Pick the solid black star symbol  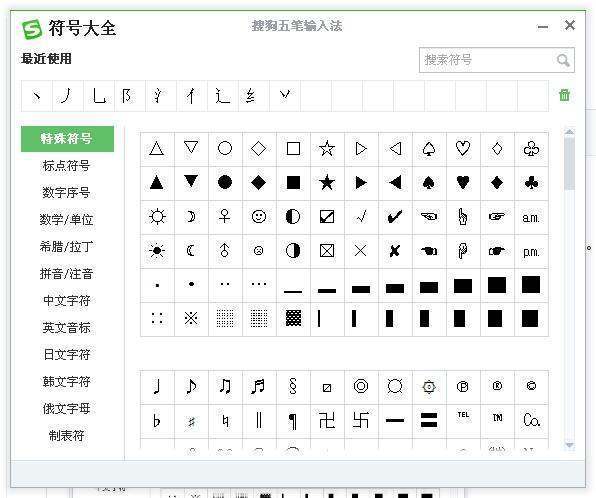(x=327, y=183)
